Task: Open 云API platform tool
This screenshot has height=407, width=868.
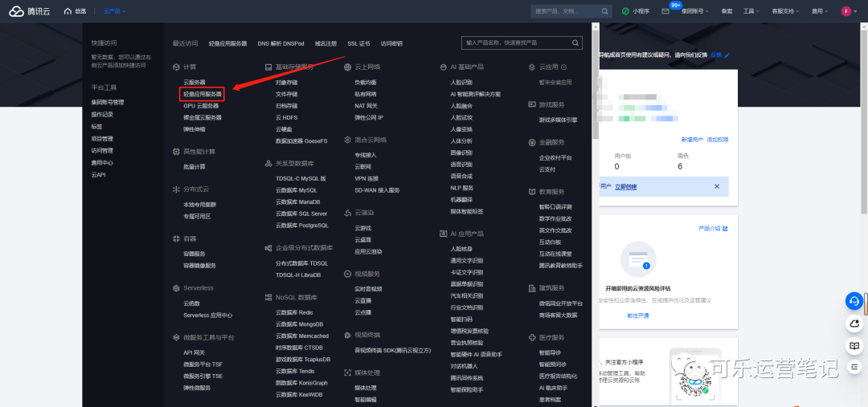Action: point(99,175)
